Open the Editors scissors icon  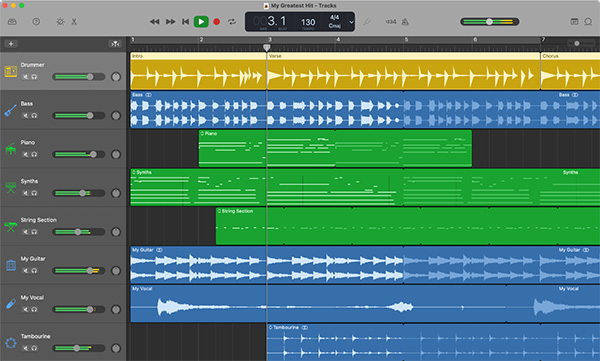(74, 22)
